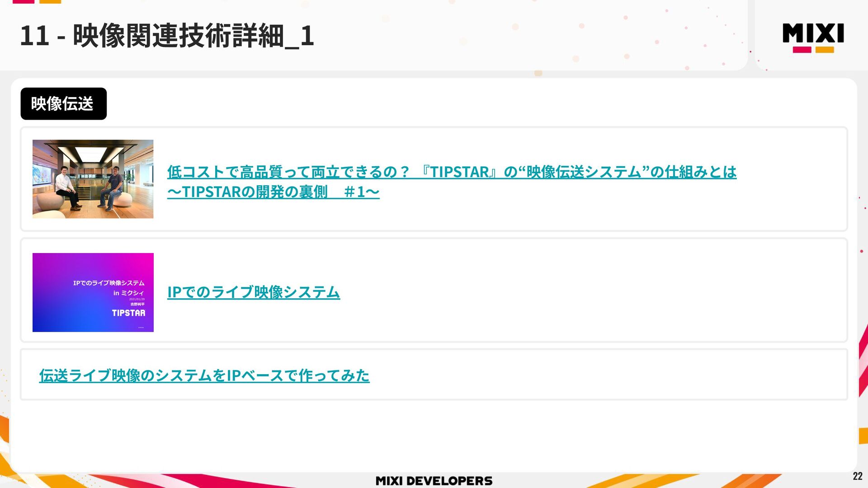Image resolution: width=868 pixels, height=488 pixels.
Task: Click the orange bar under the MIXI logo
Action: 825,50
